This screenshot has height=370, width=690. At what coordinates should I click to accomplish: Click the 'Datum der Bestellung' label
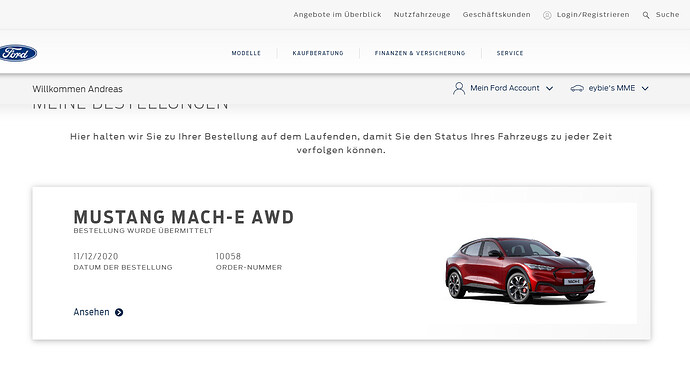pos(123,267)
